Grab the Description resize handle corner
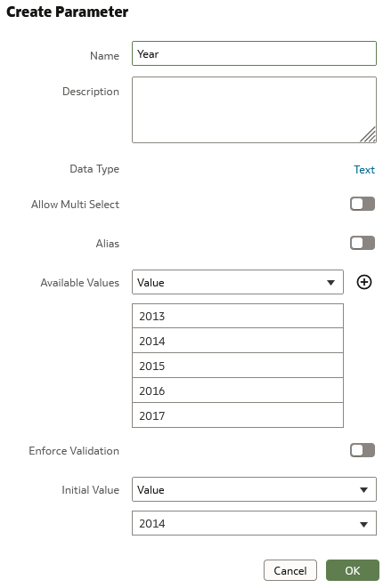This screenshot has width=383, height=588. tap(368, 134)
